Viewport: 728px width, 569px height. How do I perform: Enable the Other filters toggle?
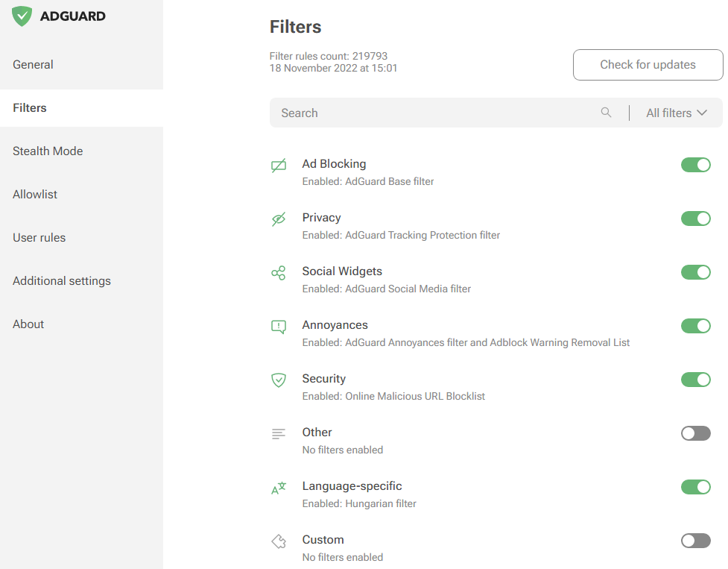click(696, 433)
